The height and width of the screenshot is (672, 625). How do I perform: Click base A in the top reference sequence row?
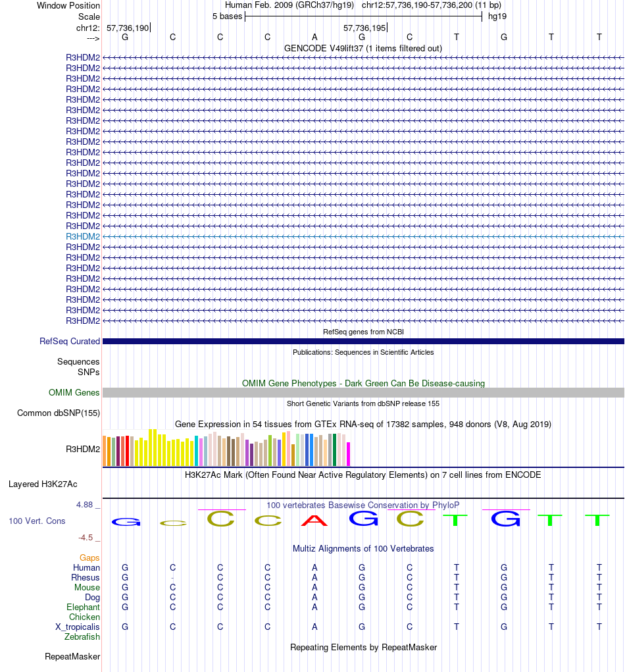[314, 37]
